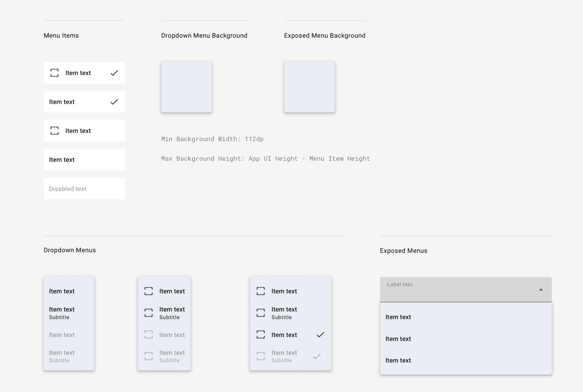Image resolution: width=583 pixels, height=392 pixels.
Task: Click checkmark in second icon-less menu item
Action: pos(114,102)
